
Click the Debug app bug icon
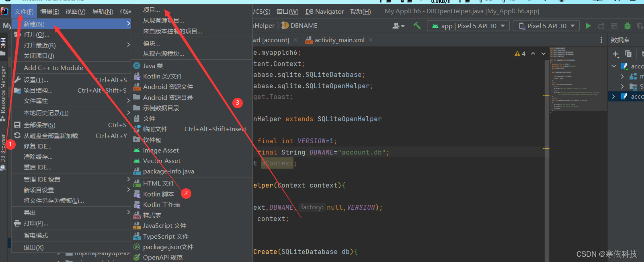[627, 26]
